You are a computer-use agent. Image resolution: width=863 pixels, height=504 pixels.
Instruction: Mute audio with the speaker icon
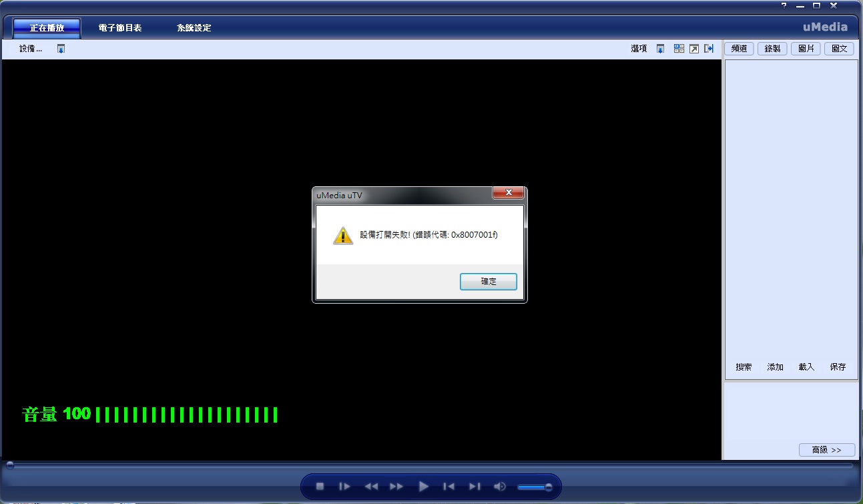499,487
